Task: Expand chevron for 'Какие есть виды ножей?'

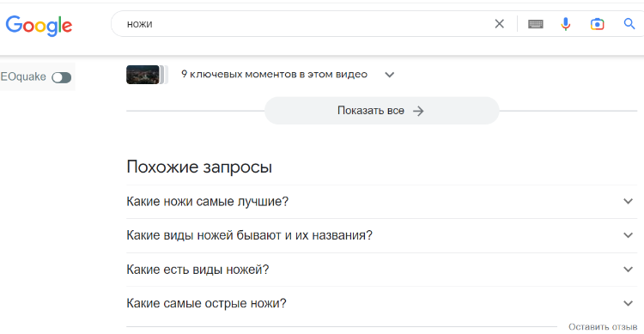Action: [x=628, y=270]
